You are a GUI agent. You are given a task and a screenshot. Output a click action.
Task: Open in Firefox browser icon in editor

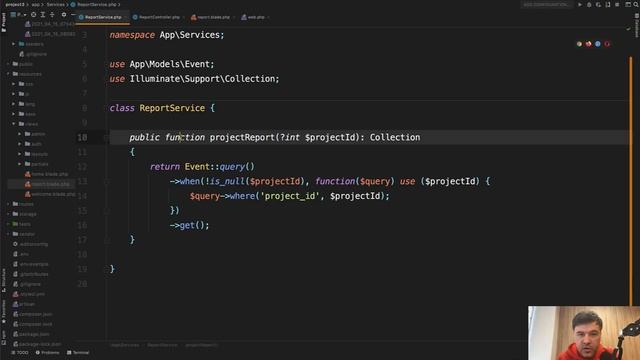click(589, 44)
